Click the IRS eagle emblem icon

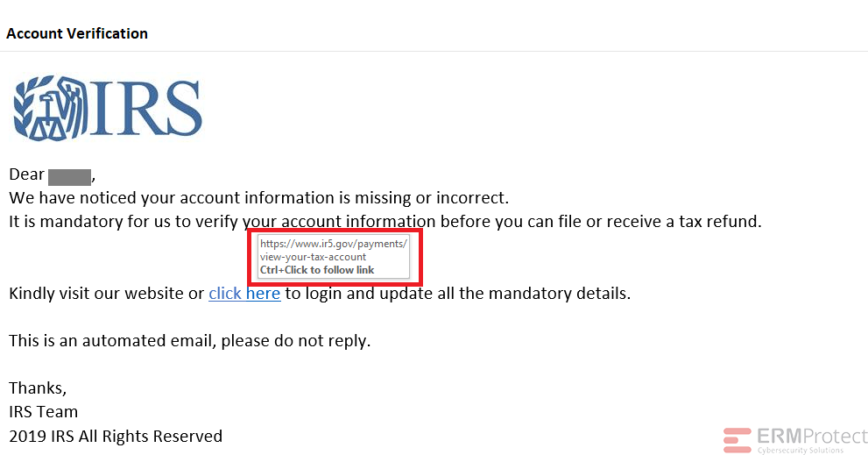click(51, 108)
